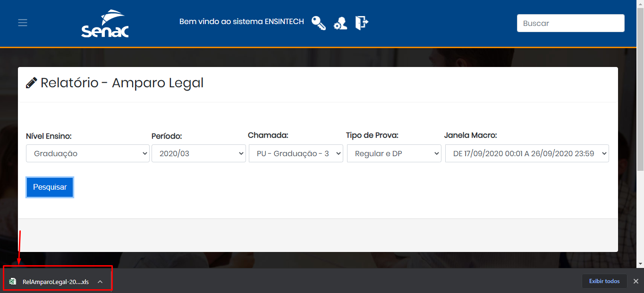Click the page scrollbar up arrow

coord(640,4)
